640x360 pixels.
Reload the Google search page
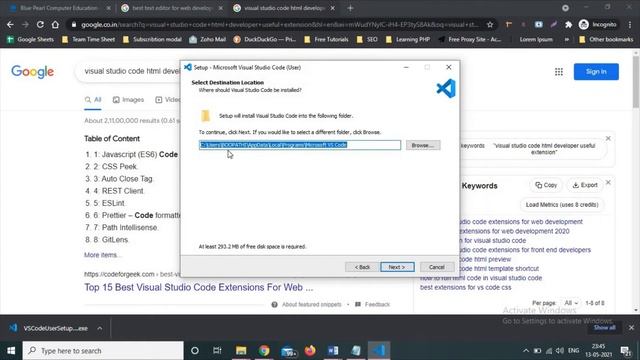click(x=40, y=24)
